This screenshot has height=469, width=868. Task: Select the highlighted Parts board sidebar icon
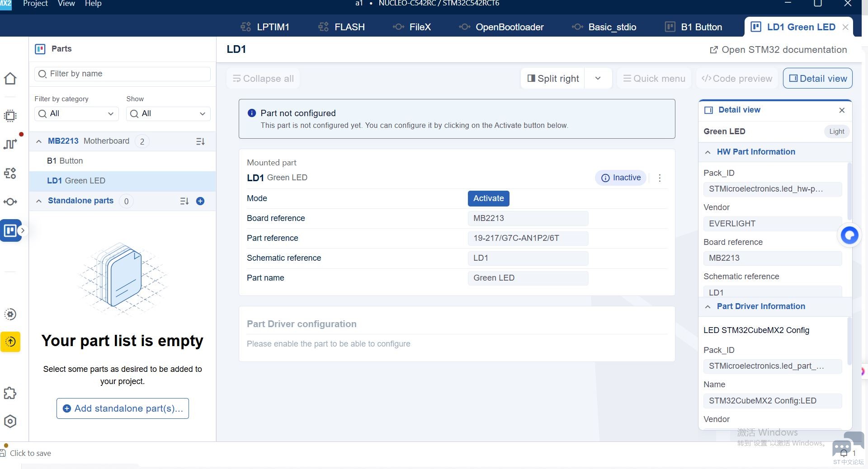click(x=10, y=230)
